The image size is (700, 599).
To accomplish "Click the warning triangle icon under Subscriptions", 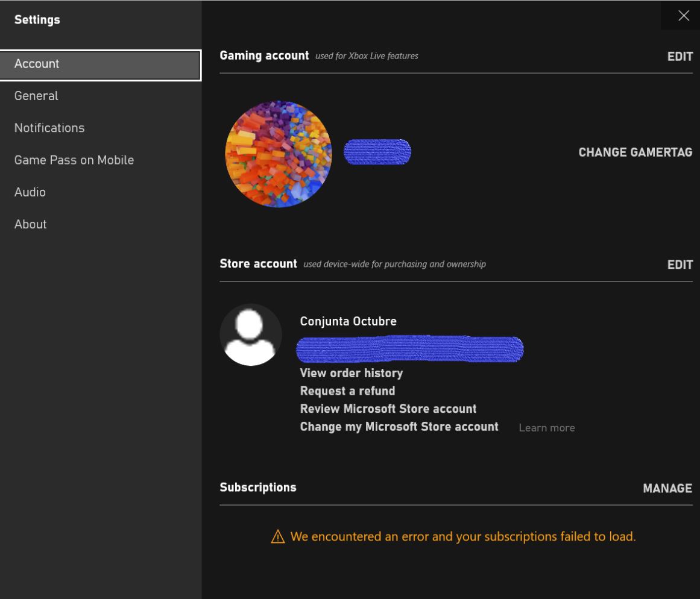I will pos(277,537).
